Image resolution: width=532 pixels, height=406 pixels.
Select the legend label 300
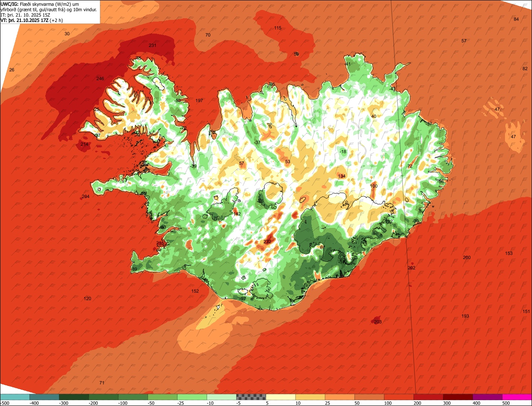447,403
